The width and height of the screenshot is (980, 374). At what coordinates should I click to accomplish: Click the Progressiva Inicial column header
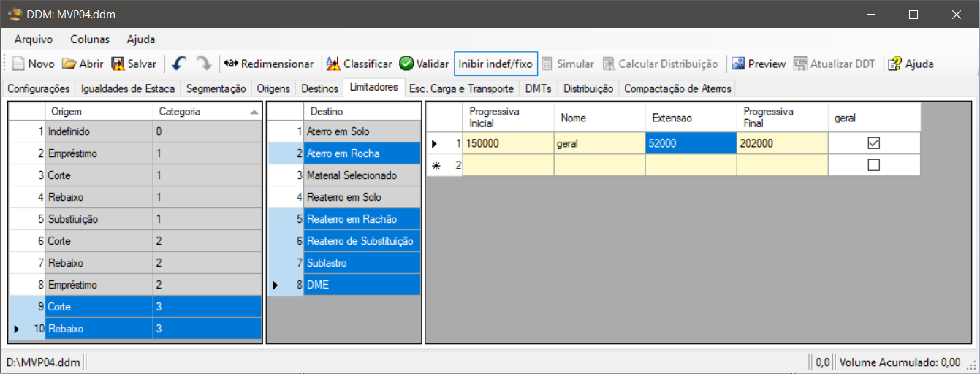[x=508, y=118]
